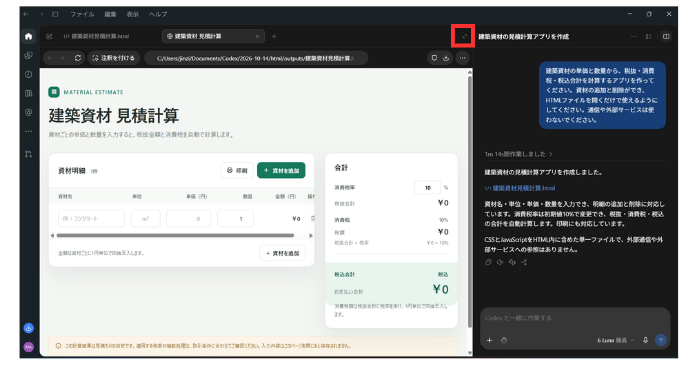698x365 pixels.
Task: Click the 資材名 input with コンクリート placeholder
Action: (91, 219)
